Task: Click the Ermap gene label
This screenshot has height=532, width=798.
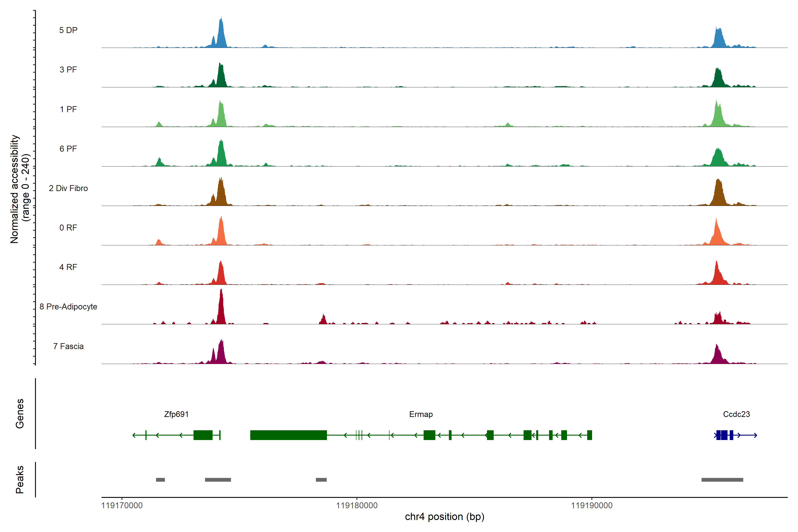Action: coord(421,414)
